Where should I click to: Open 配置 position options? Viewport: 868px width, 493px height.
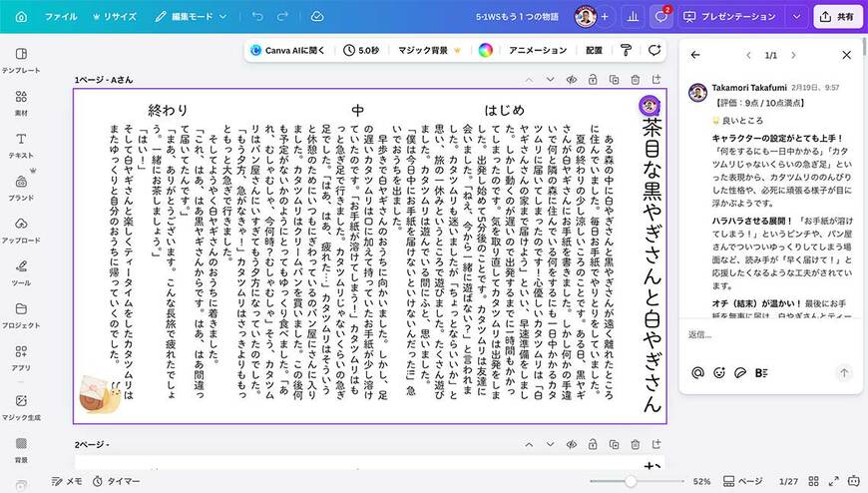tap(594, 51)
